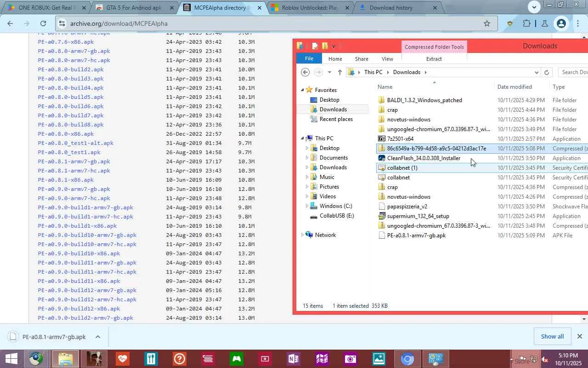The width and height of the screenshot is (588, 368).
Task: Expand the Windows (C:) drive node
Action: pos(307,206)
